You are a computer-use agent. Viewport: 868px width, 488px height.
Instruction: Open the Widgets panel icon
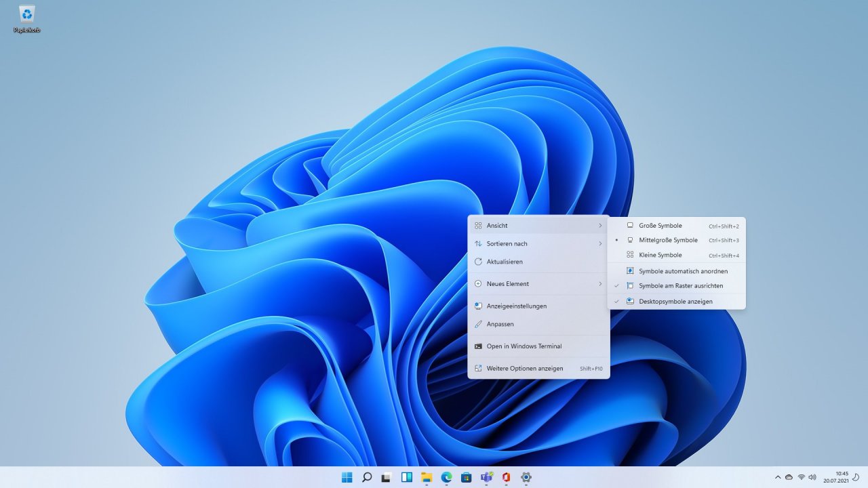[407, 477]
